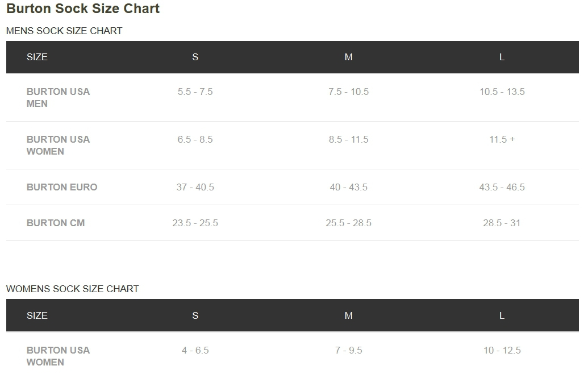Select the BURTON CM row label
The height and width of the screenshot is (374, 588).
pyautogui.click(x=56, y=223)
